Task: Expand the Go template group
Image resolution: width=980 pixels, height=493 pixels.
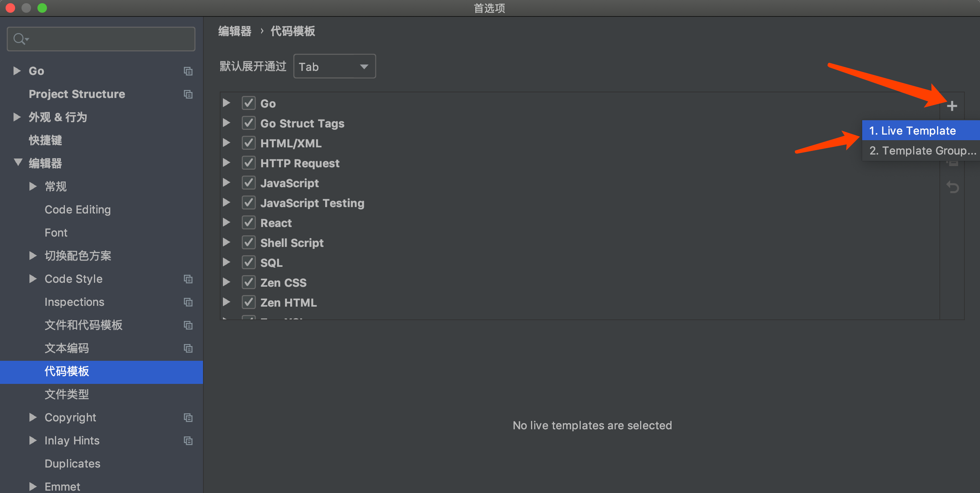Action: 226,103
